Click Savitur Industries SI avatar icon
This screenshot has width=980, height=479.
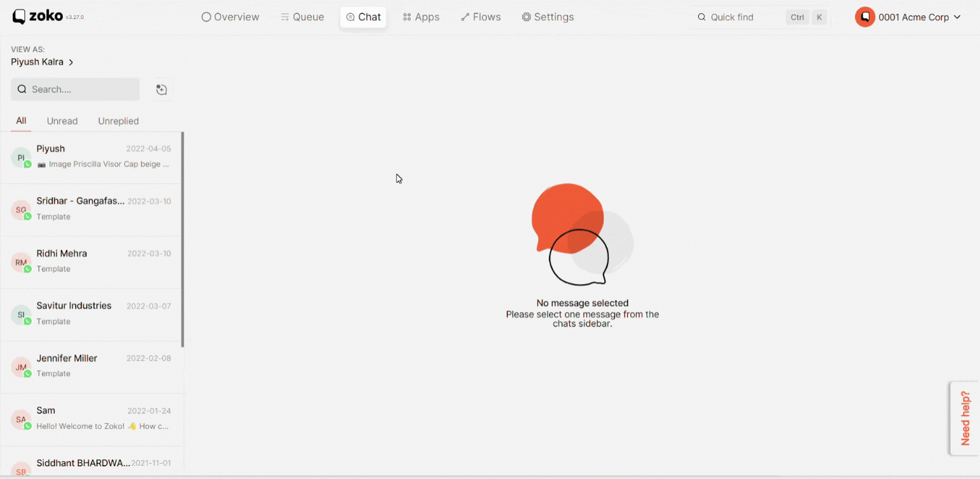click(x=21, y=315)
